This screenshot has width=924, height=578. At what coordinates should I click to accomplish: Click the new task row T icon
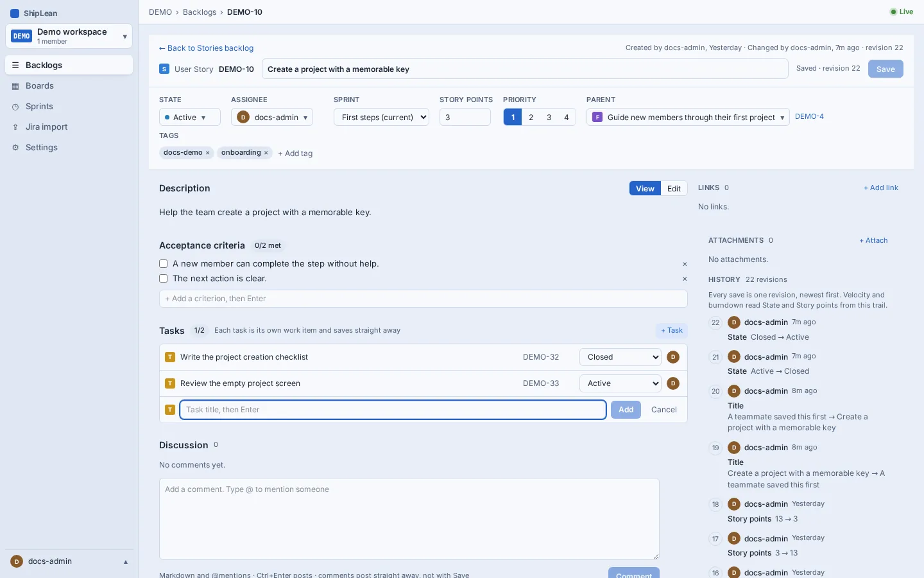(x=170, y=410)
